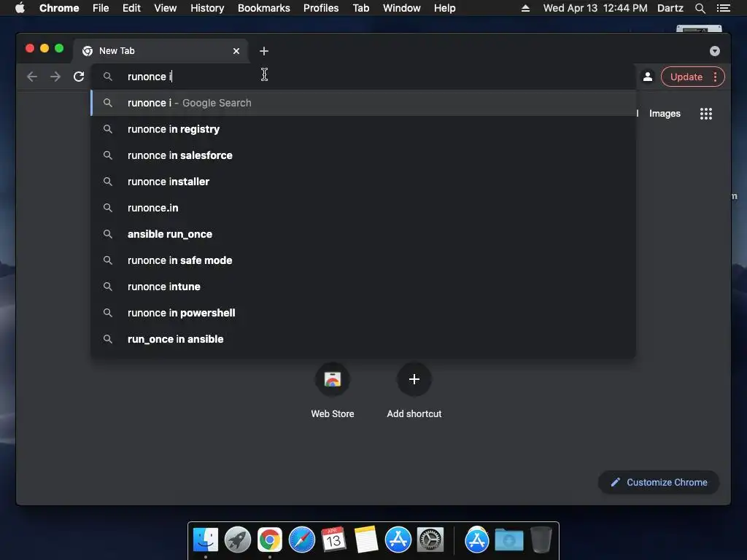Open the Help menu
The width and height of the screenshot is (747, 560).
444,8
